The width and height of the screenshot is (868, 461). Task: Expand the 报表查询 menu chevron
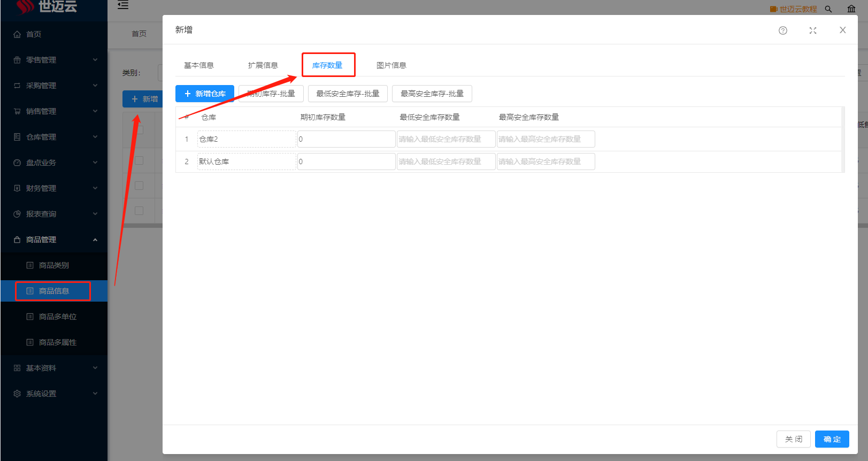point(95,214)
